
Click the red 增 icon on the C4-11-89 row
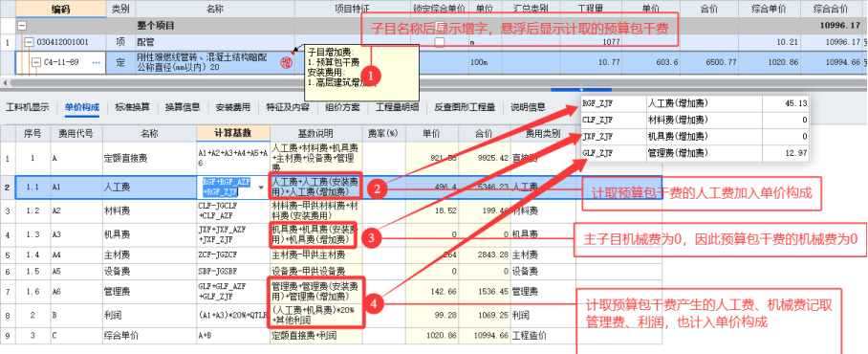pyautogui.click(x=286, y=62)
